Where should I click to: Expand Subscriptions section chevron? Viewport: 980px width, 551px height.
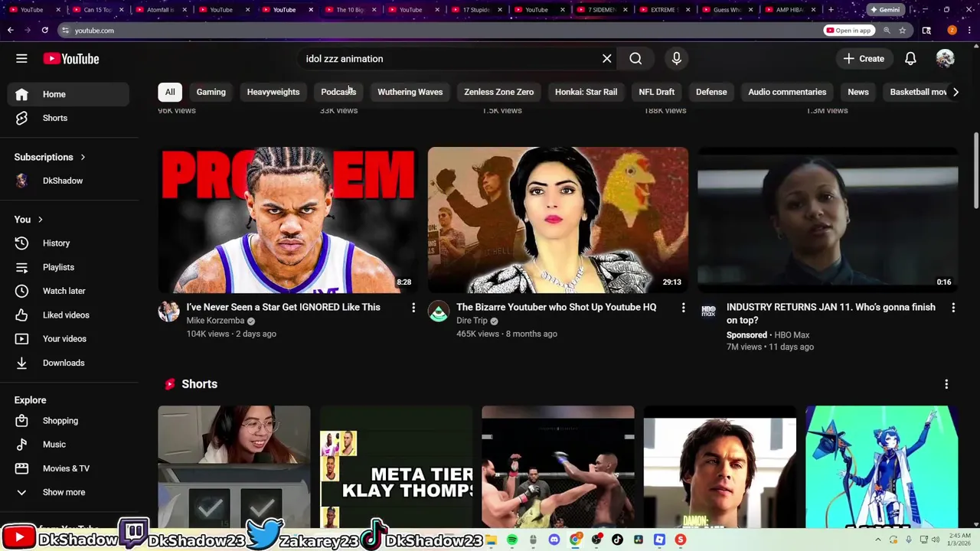pyautogui.click(x=83, y=157)
